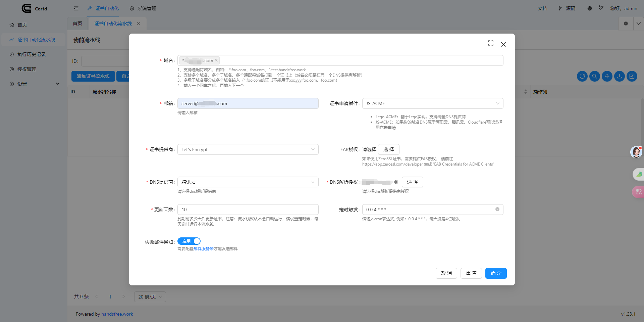Viewport: 644px width, 322px height.
Task: Select 证书自动化流水线 in the sidebar
Action: click(34, 40)
